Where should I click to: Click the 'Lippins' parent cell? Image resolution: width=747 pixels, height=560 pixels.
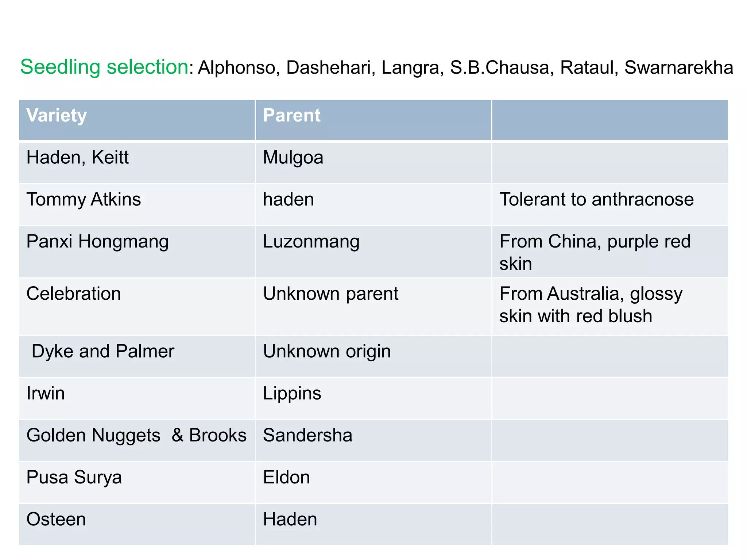click(x=292, y=393)
